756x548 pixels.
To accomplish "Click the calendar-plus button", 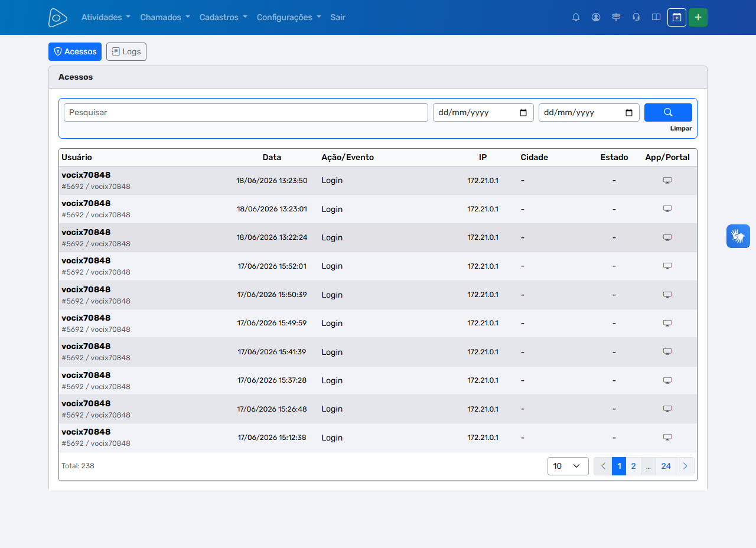I will point(677,18).
